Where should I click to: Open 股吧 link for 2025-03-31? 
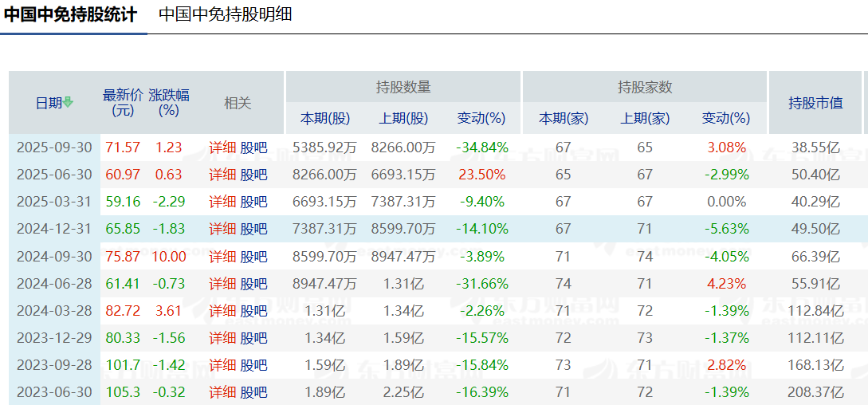(x=253, y=202)
